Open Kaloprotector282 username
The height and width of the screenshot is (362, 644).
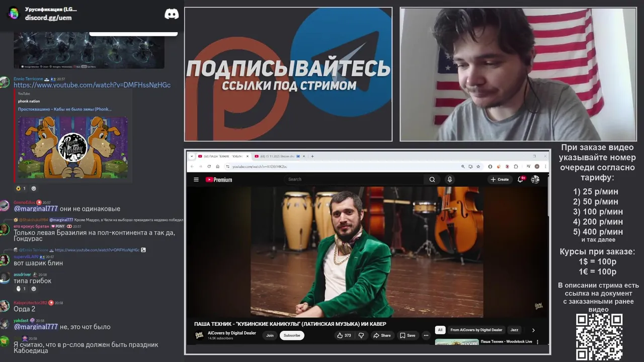[x=30, y=303]
